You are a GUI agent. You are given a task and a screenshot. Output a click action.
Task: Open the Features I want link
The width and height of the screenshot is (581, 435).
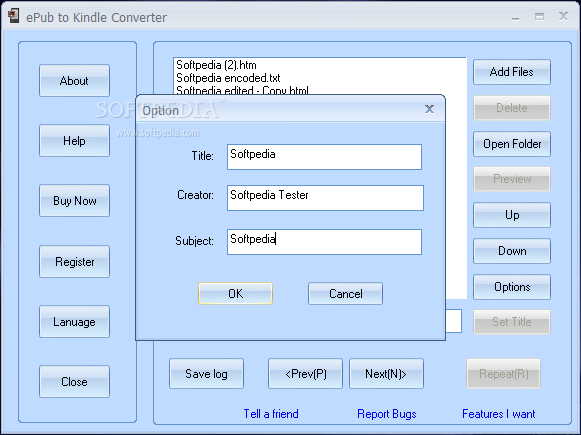click(x=498, y=414)
